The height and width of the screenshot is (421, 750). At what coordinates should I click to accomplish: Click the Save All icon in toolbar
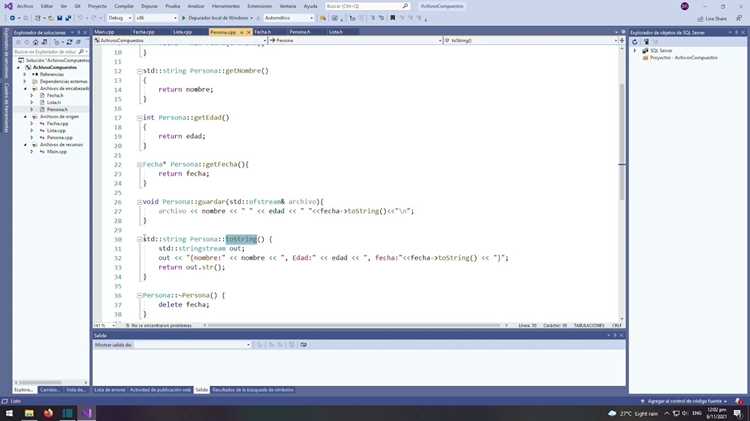[68, 18]
